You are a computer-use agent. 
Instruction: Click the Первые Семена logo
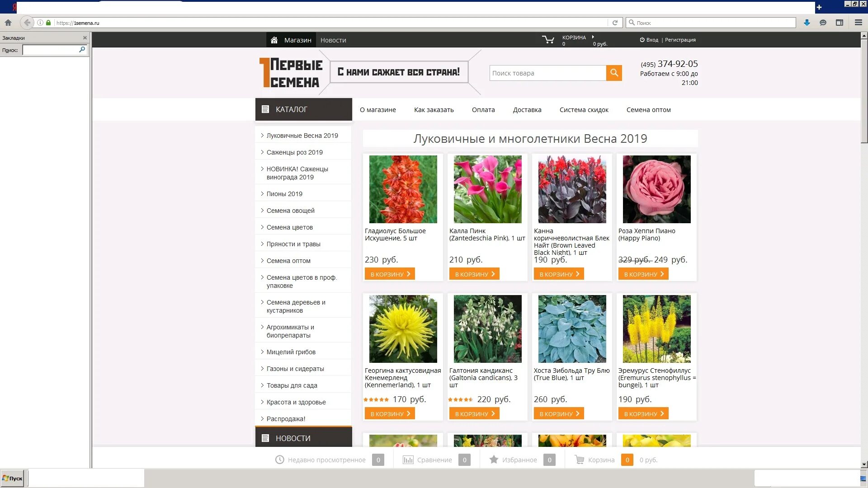pos(290,72)
